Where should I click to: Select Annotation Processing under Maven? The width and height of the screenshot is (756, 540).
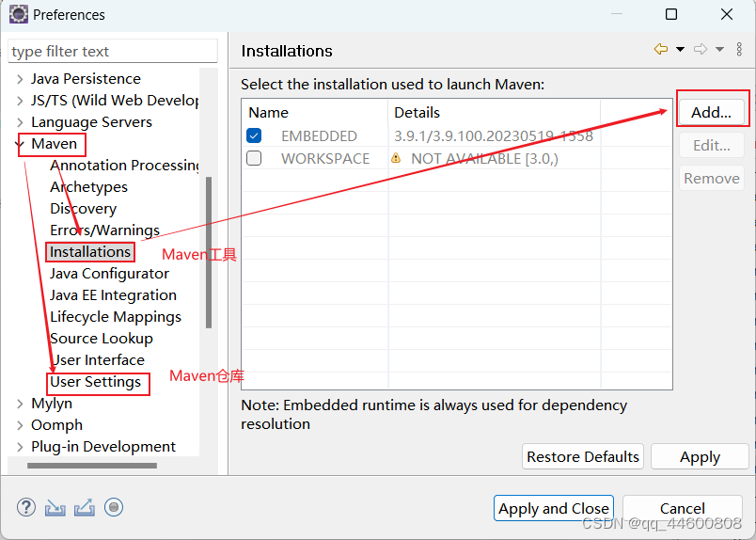124,165
